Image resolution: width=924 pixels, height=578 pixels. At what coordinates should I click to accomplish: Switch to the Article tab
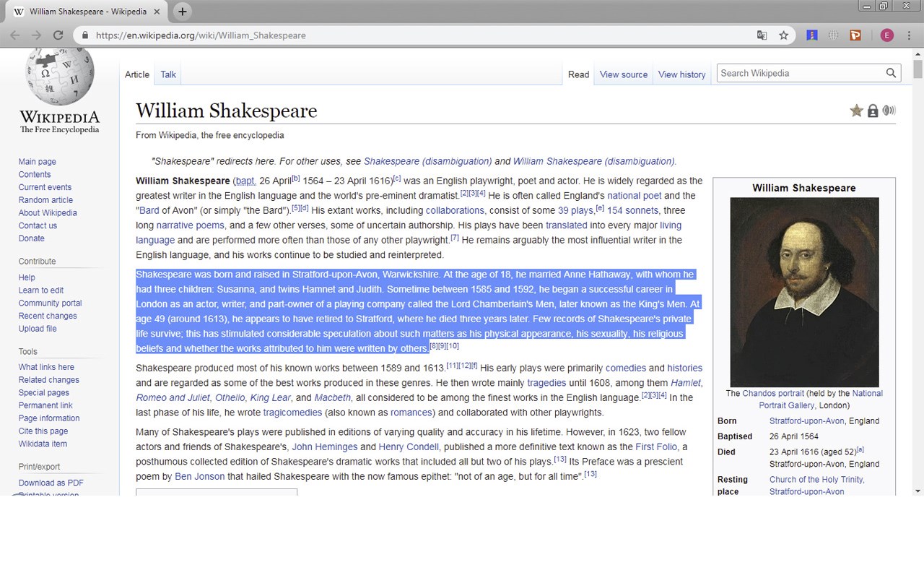pos(137,74)
